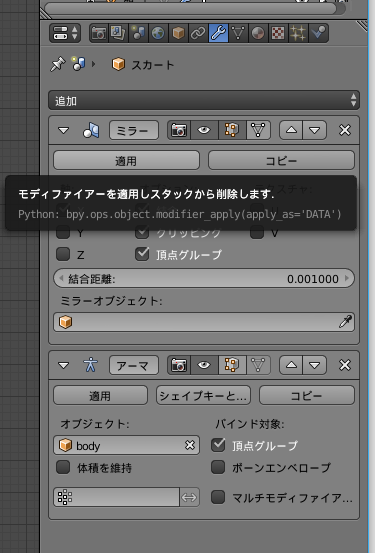Increase 結合距離 with right arrow
Screen dimensions: 375x553
point(347,279)
